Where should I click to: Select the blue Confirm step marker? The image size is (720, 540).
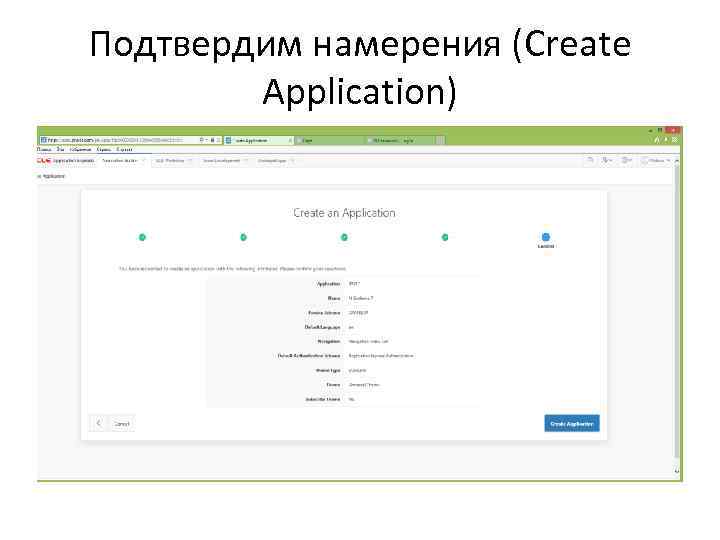[546, 237]
